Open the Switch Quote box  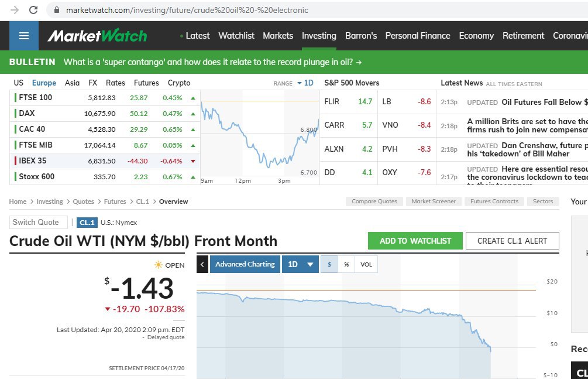(38, 223)
